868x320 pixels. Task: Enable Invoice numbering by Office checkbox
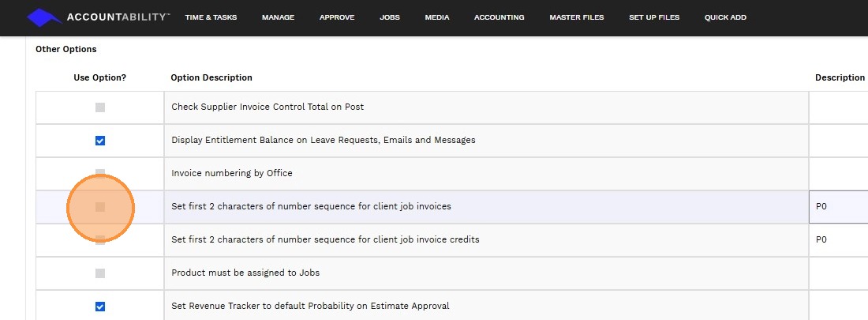click(100, 173)
